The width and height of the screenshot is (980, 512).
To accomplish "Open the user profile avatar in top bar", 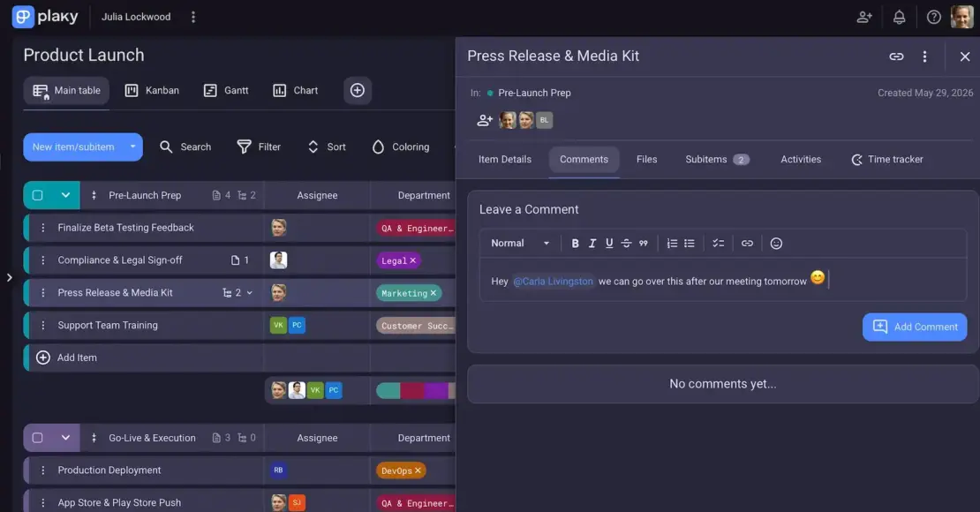I will tap(962, 17).
